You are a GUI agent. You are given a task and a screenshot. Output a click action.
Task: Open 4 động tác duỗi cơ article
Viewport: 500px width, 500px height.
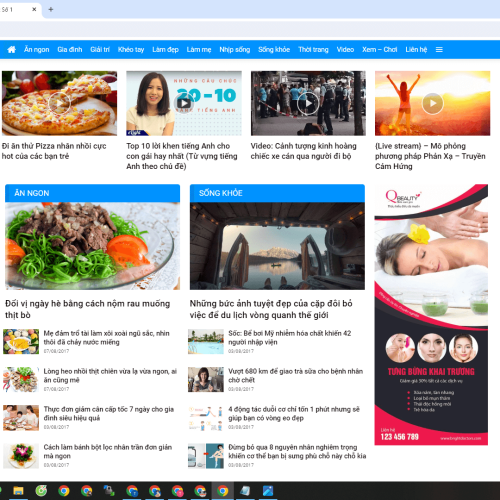click(x=294, y=414)
